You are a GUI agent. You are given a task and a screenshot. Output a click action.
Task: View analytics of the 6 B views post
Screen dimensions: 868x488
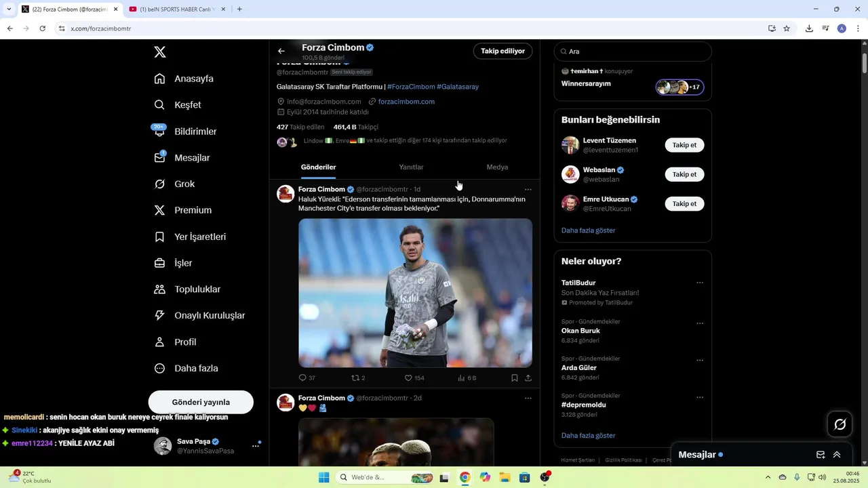pos(467,378)
